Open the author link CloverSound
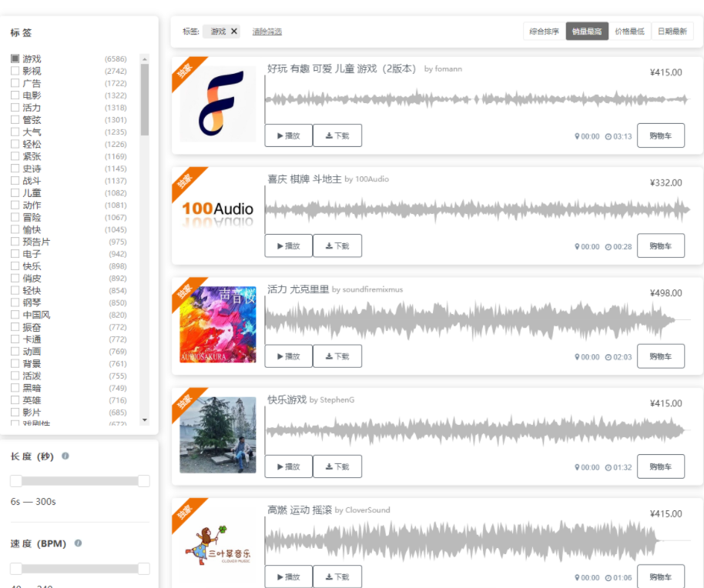This screenshot has height=588, width=704. (x=367, y=510)
